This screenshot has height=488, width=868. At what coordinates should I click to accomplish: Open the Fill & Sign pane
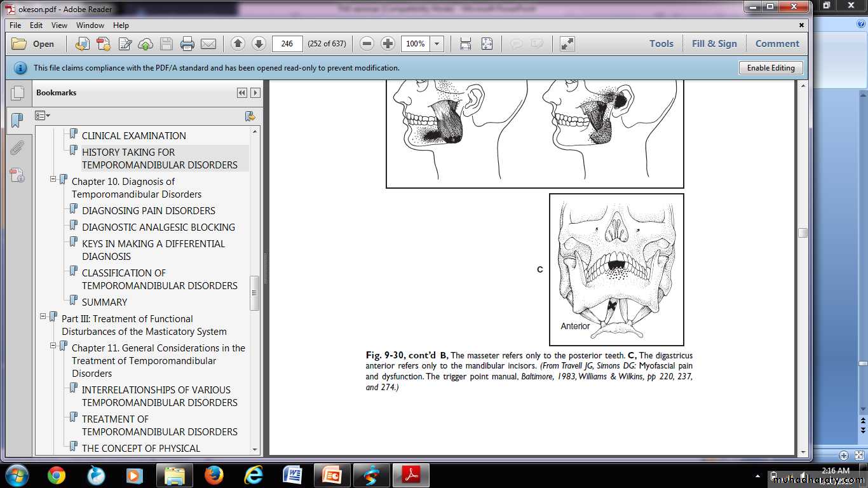(714, 44)
